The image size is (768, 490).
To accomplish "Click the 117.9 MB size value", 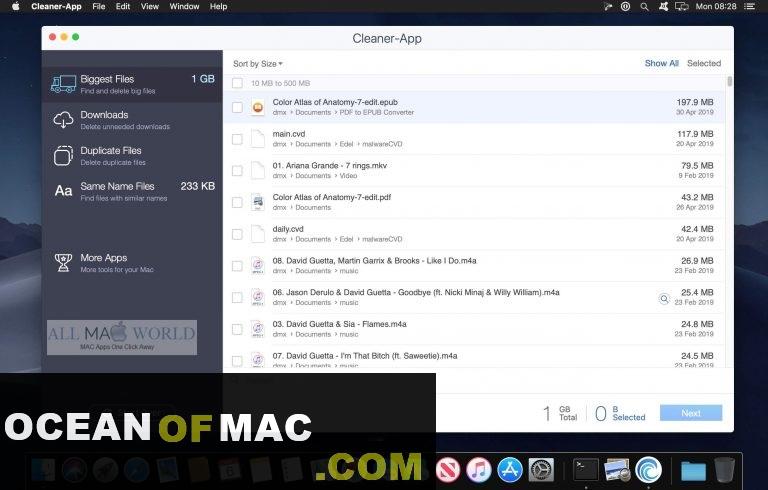I will pos(695,134).
